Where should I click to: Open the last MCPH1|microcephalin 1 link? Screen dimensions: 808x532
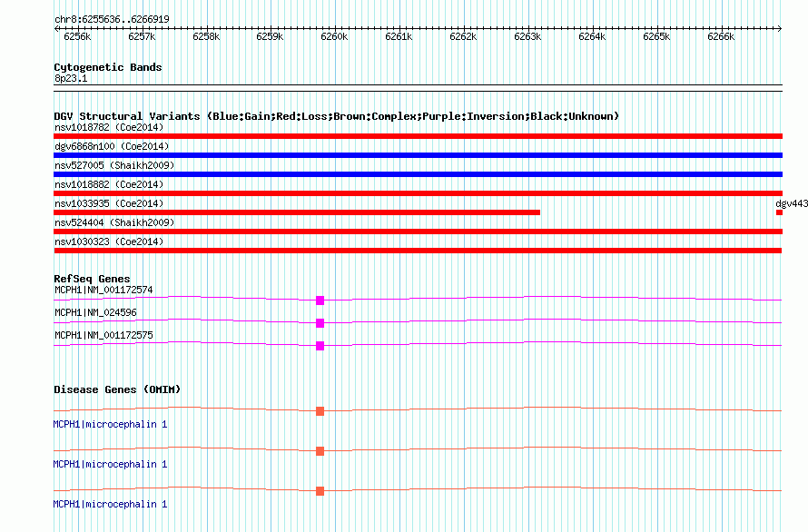pyautogui.click(x=110, y=504)
